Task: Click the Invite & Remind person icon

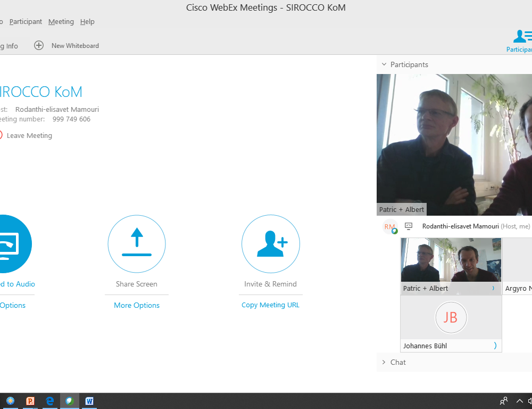Action: tap(271, 244)
